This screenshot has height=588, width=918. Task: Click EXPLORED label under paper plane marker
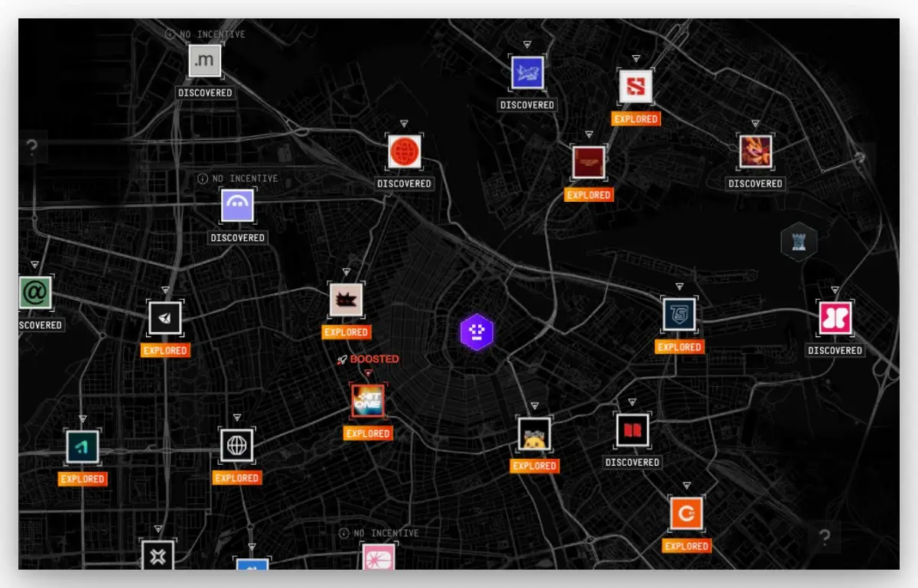pos(165,350)
